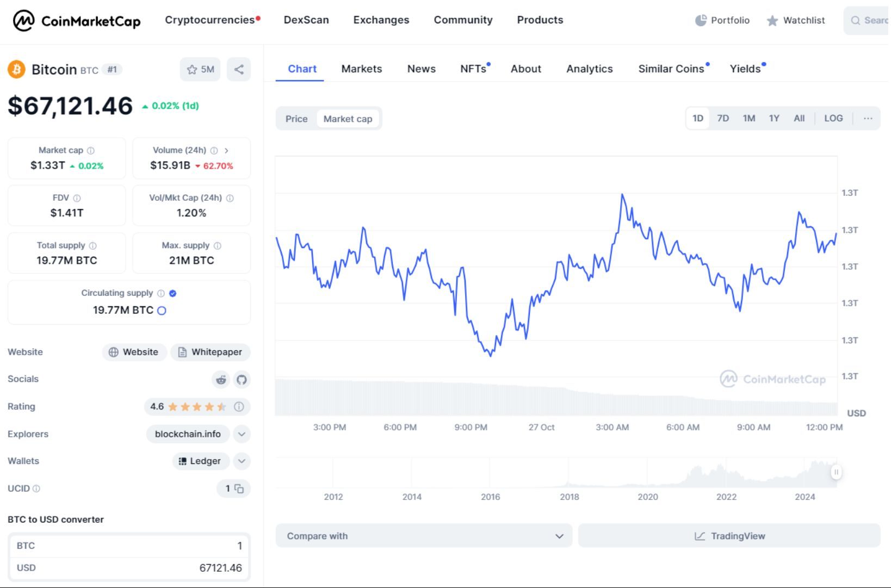The image size is (891, 588).
Task: Open Bitcoin's GitHub social icon
Action: pos(242,380)
